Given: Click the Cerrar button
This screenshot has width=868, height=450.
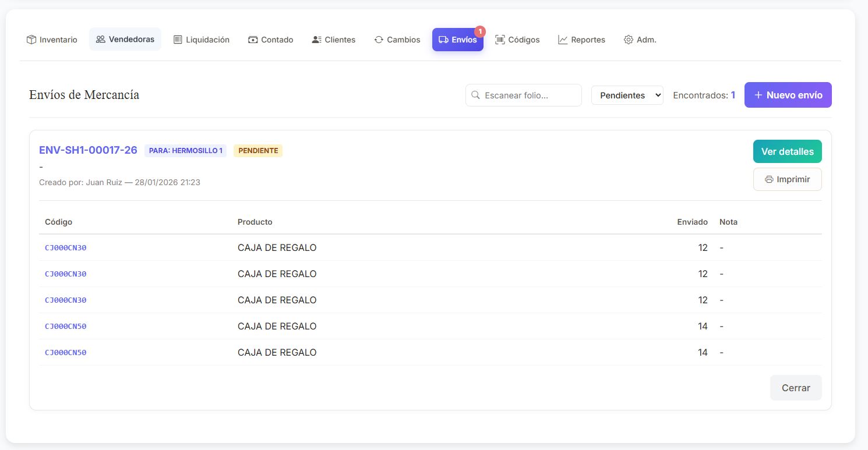Looking at the screenshot, I should coord(796,388).
